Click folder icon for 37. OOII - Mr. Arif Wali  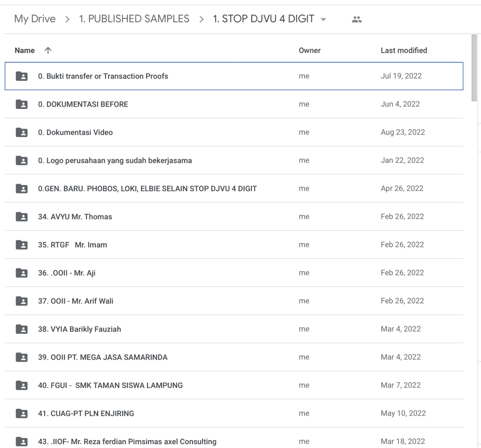[x=22, y=301]
